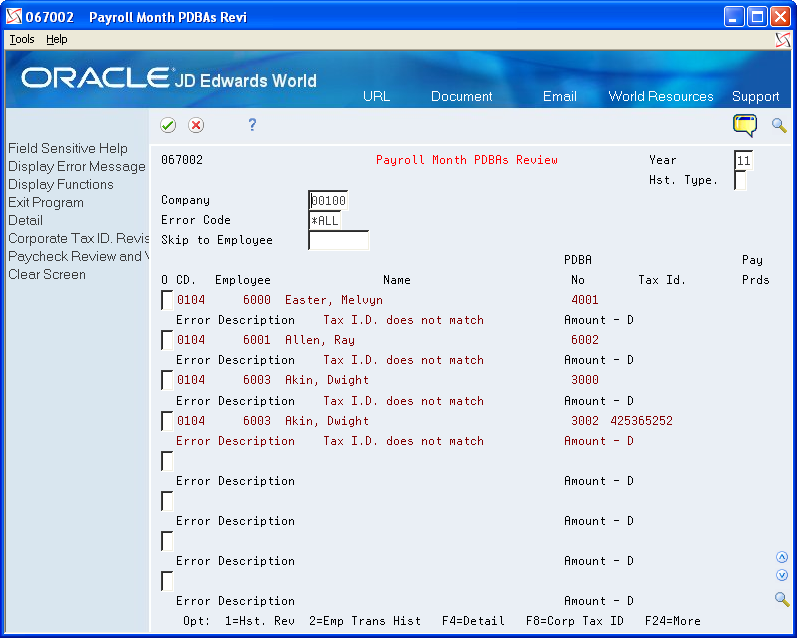Viewport: 797px width, 638px height.
Task: Click F4=Detail function text
Action: (x=473, y=621)
